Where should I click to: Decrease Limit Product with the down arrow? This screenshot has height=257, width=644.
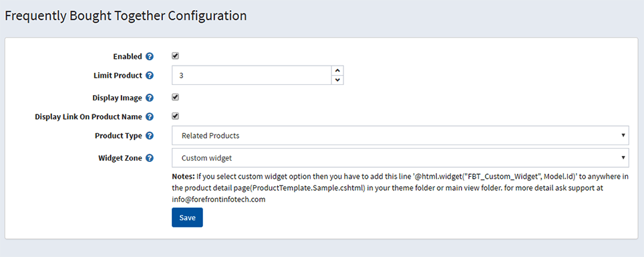(337, 80)
